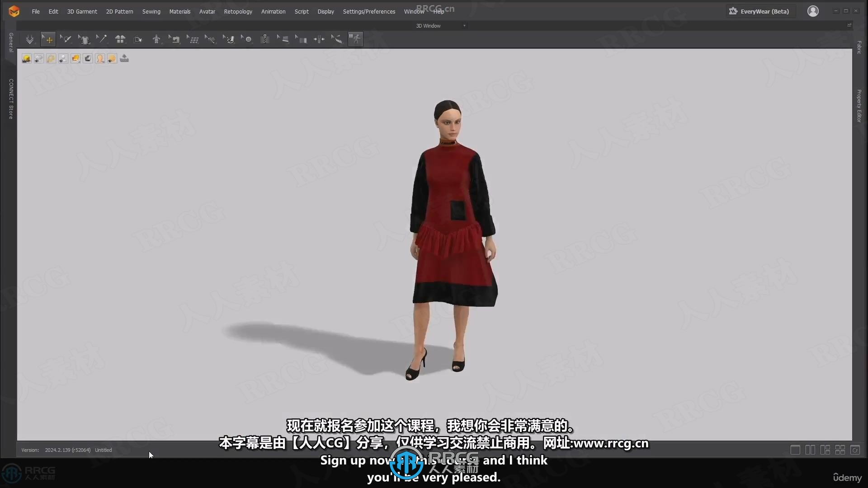The width and height of the screenshot is (868, 488).
Task: Click the version number 2024.2.139 text
Action: coord(67,450)
